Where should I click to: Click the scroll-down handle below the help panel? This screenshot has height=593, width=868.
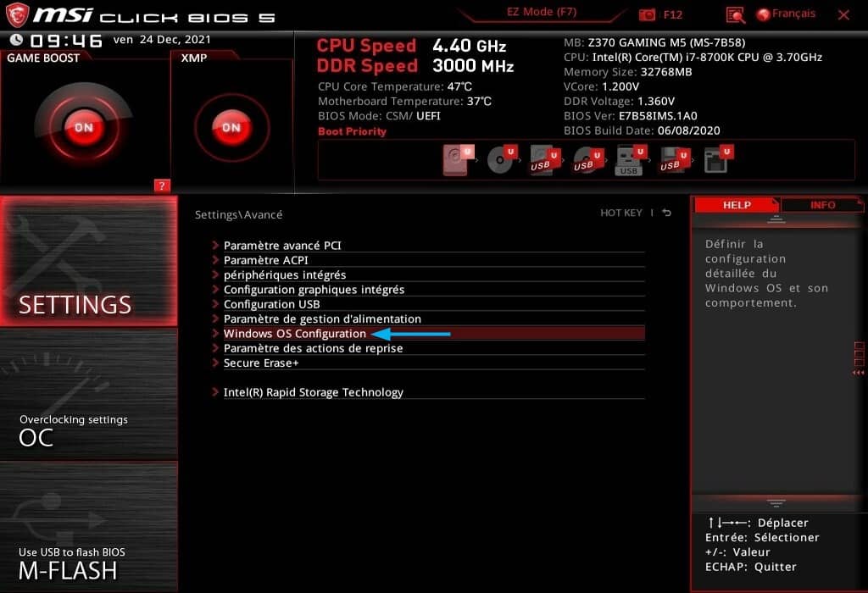pos(776,503)
